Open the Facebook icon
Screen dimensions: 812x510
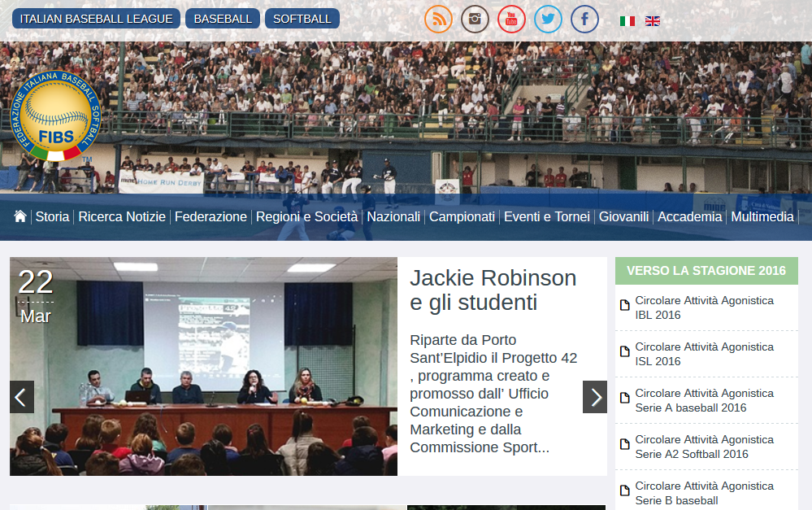tap(584, 20)
